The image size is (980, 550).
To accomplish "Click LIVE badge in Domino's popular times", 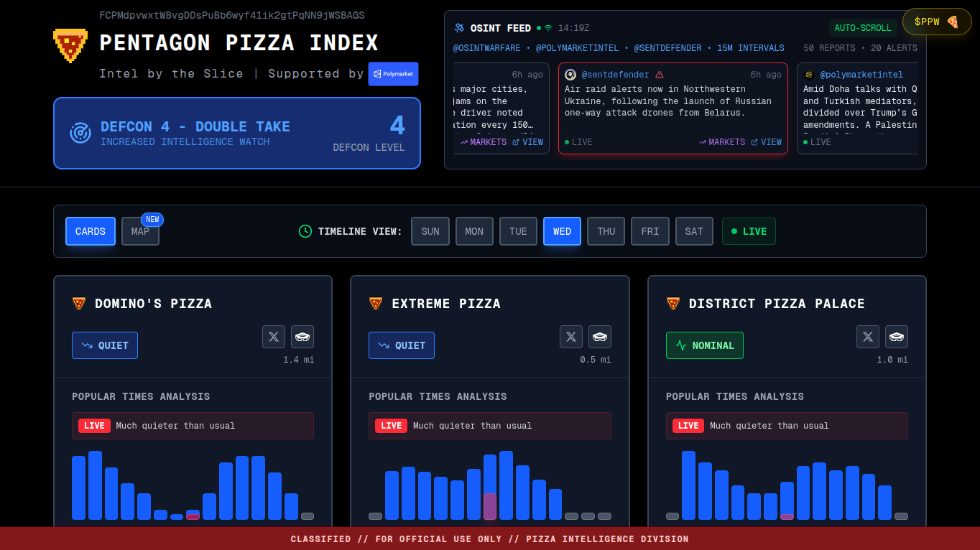I will [x=94, y=426].
